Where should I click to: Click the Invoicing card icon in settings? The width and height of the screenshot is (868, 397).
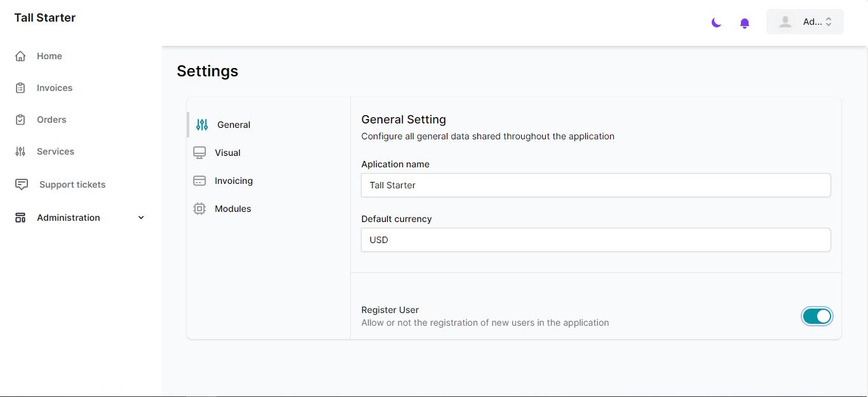tap(200, 181)
